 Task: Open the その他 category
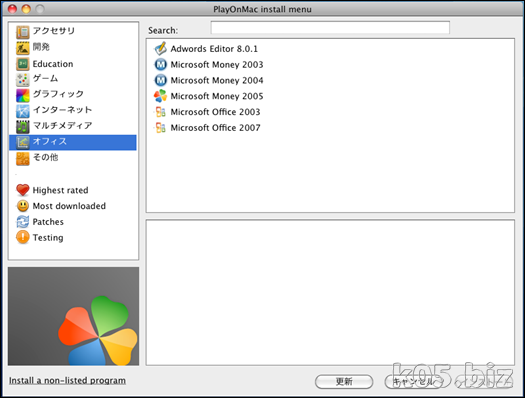(x=45, y=157)
